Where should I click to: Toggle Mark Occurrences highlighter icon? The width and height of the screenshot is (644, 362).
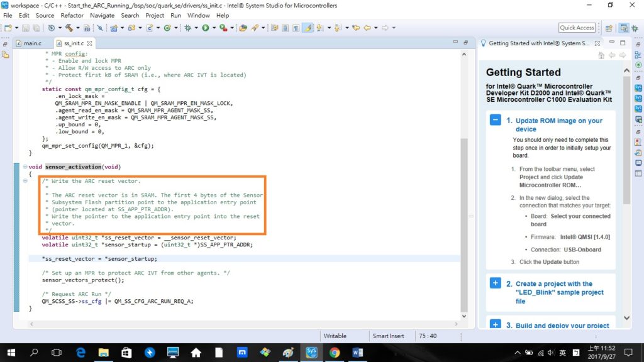[x=307, y=28]
